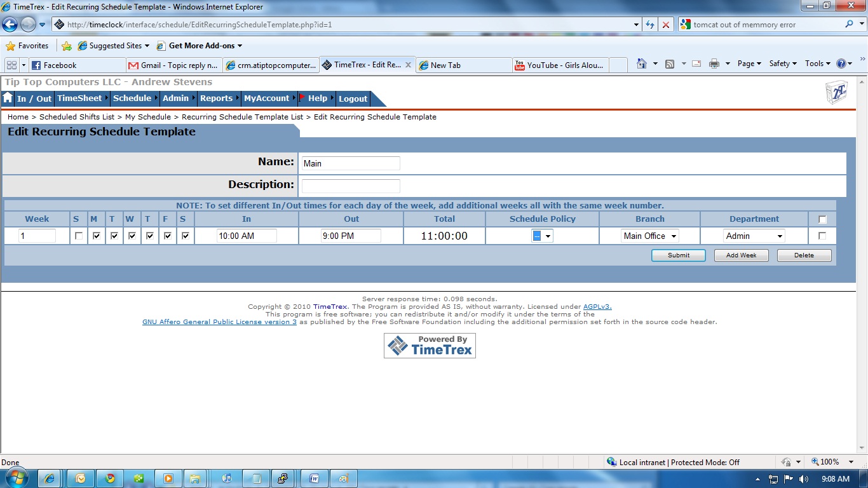Click the TimeTrex logo in top right

(x=836, y=93)
